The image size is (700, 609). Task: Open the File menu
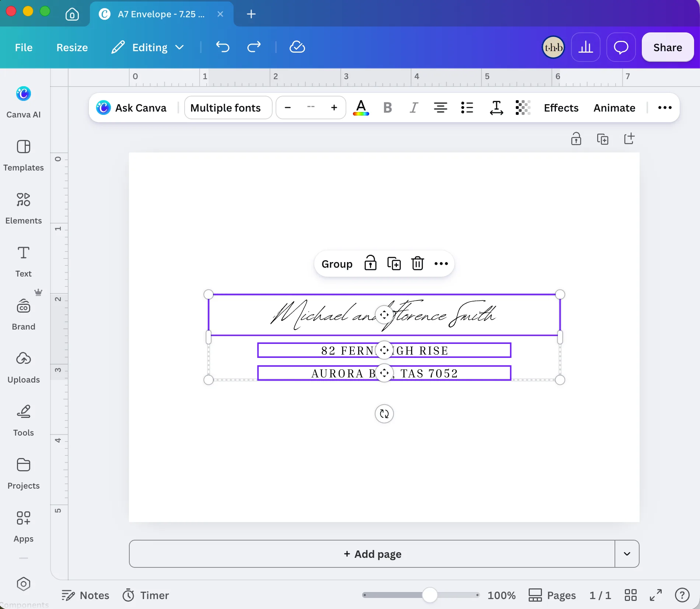[x=24, y=47]
